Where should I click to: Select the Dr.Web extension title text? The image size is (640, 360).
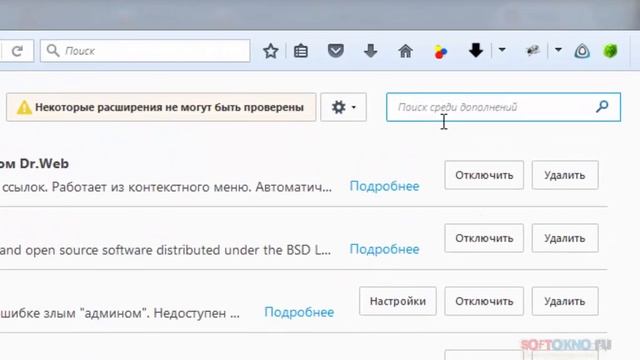click(x=34, y=164)
